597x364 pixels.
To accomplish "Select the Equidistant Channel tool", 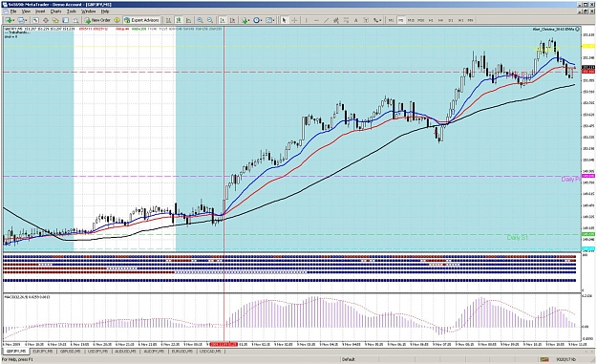I will (x=336, y=20).
